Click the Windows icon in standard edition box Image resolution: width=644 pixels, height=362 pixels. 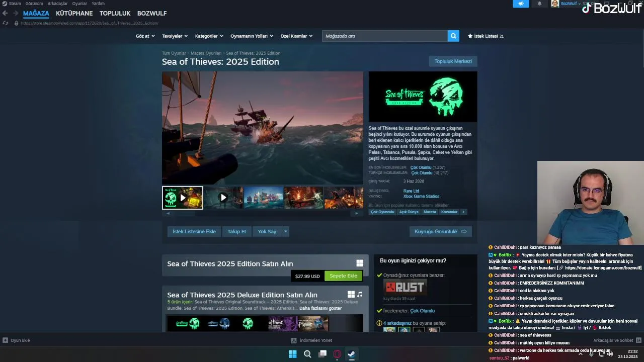pos(360,263)
